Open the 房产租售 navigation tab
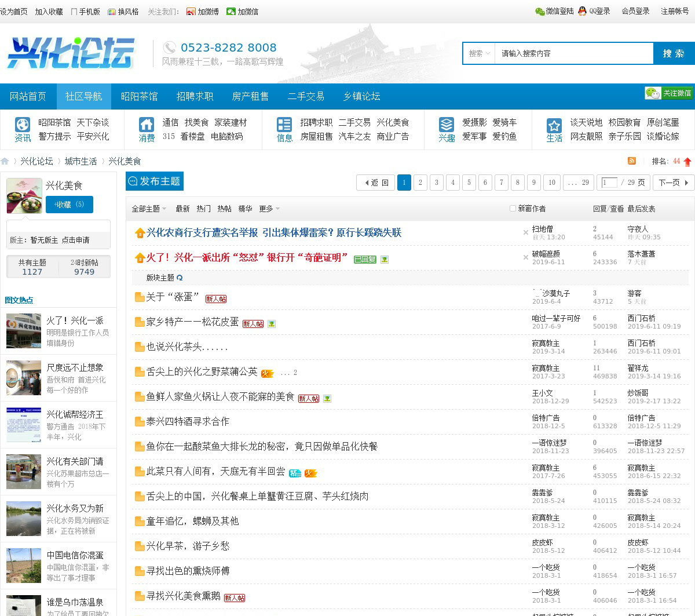 coord(250,96)
